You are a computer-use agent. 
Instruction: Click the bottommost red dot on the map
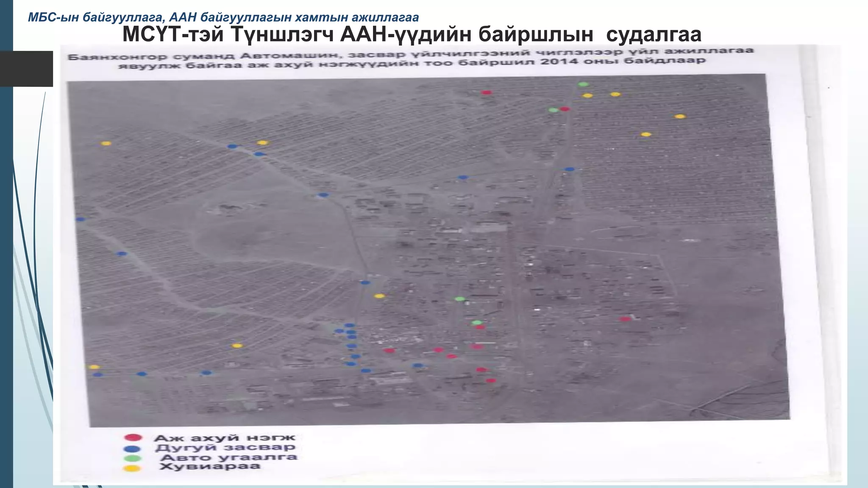tap(490, 380)
